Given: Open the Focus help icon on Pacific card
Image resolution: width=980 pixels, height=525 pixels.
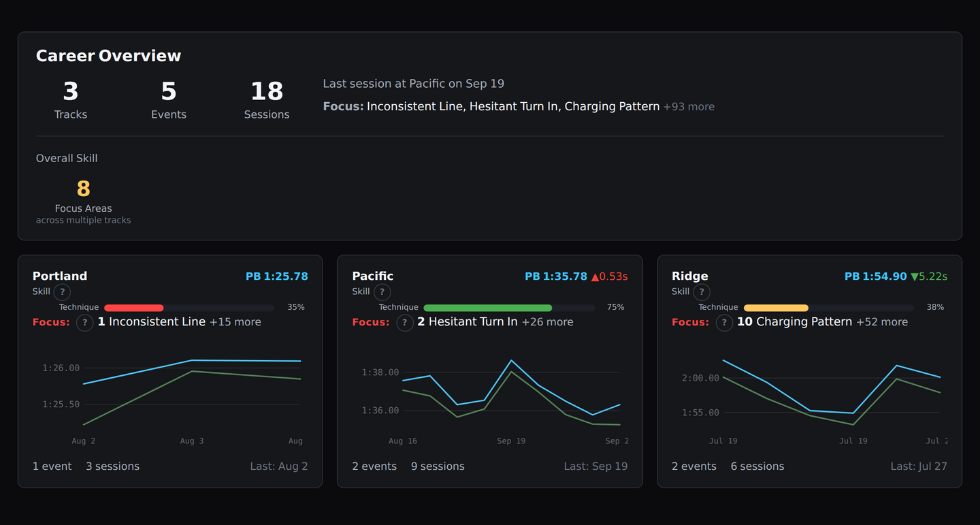Looking at the screenshot, I should [404, 323].
